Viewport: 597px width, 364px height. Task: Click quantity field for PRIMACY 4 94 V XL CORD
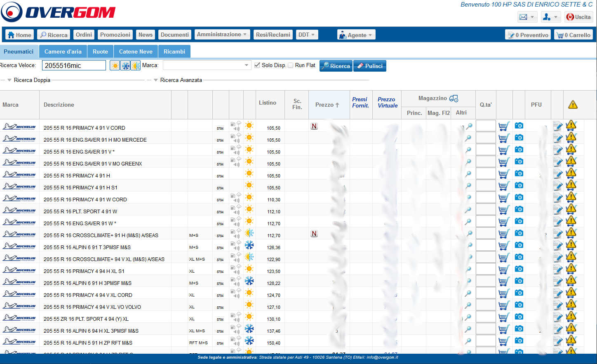(x=486, y=293)
